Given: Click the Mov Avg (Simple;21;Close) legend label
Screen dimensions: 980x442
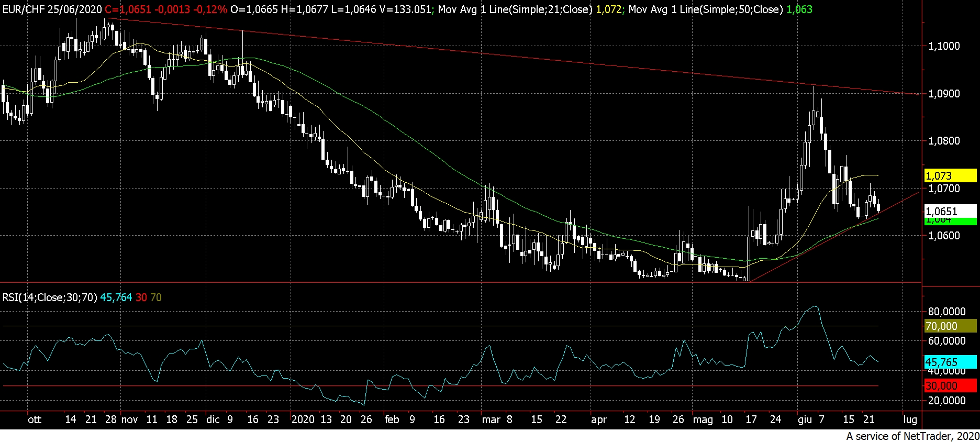Looking at the screenshot, I should point(516,9).
